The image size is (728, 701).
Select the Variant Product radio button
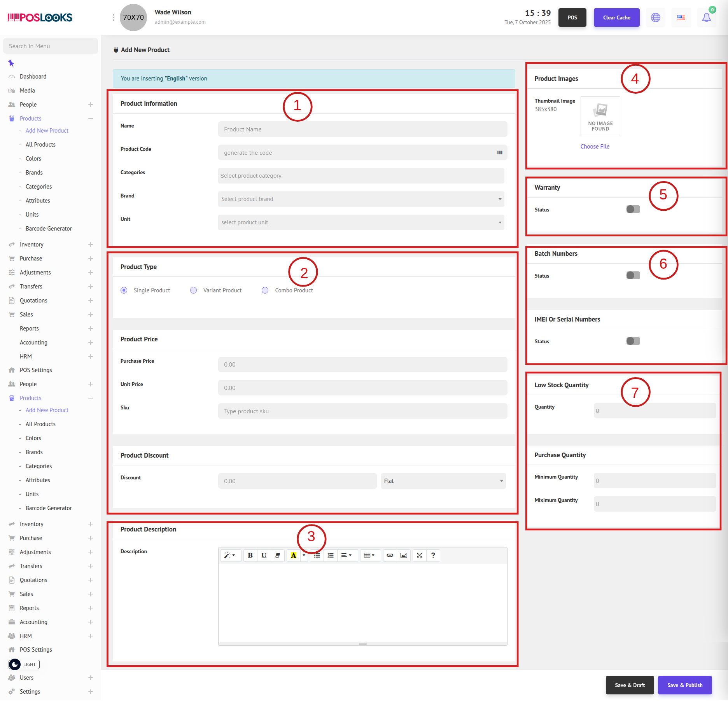click(193, 290)
